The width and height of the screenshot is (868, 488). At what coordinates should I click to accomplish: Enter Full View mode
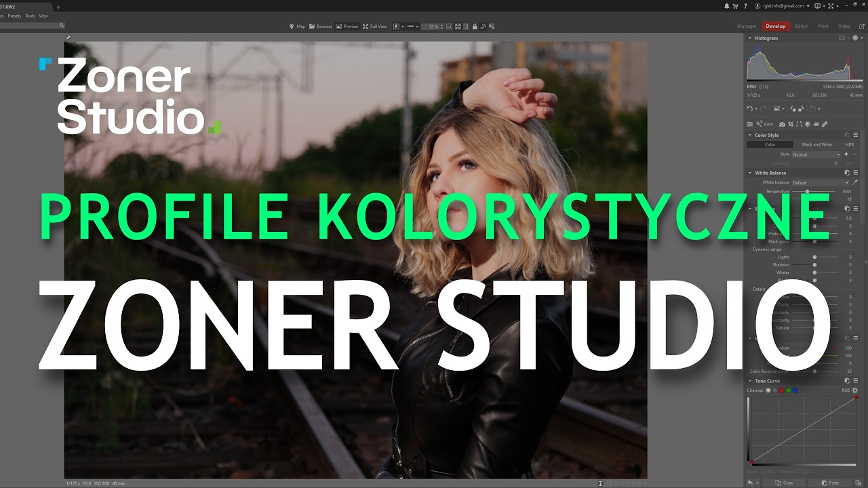coord(375,26)
